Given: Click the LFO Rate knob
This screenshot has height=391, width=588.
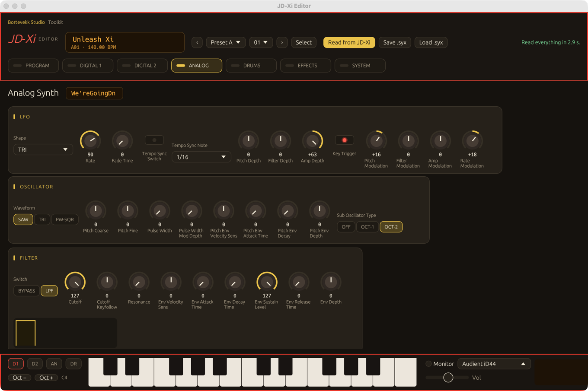Looking at the screenshot, I should (90, 140).
